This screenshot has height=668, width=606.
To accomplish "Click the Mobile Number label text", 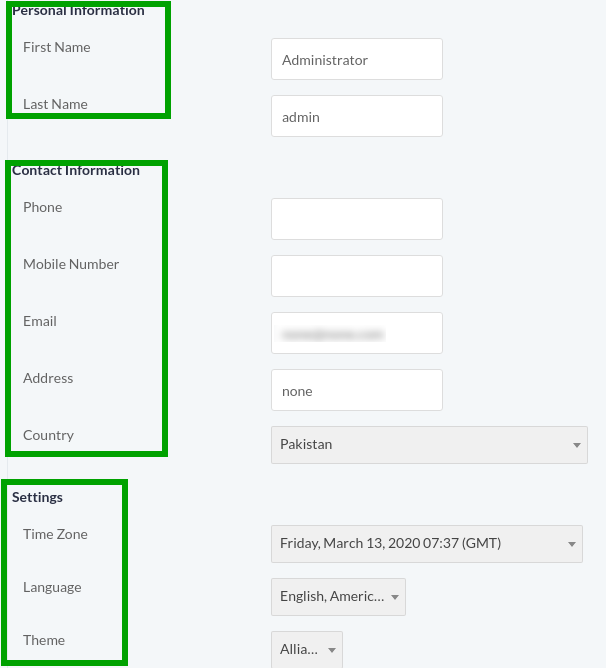I will point(71,264).
